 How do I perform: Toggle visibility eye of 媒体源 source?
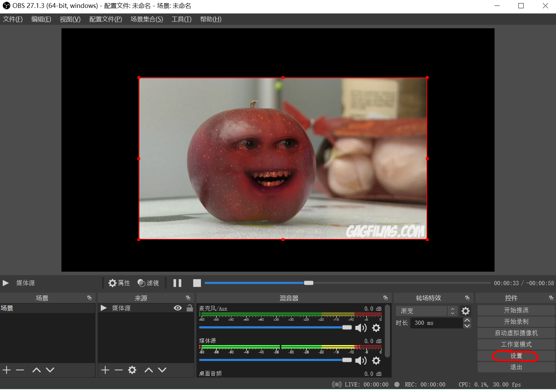(178, 308)
